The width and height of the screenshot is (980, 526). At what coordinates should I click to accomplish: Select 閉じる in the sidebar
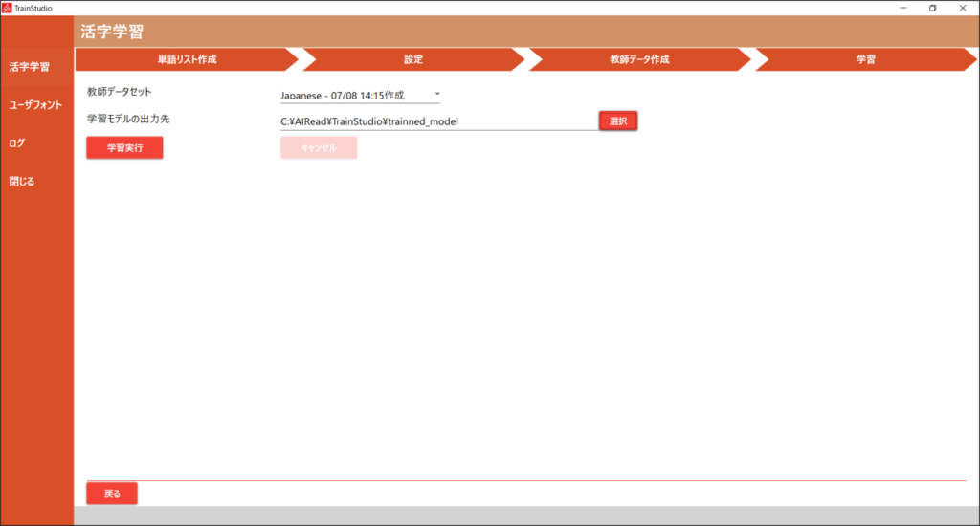pyautogui.click(x=37, y=181)
